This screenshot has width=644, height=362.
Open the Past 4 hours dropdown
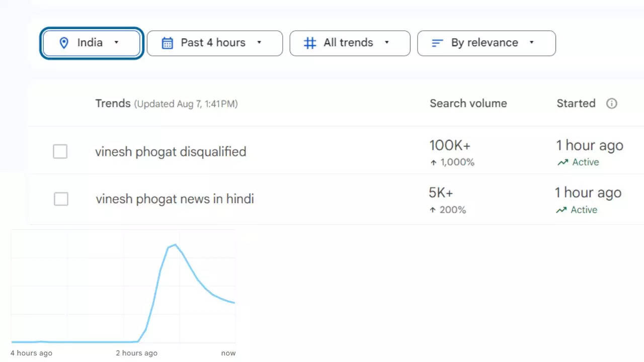tap(259, 43)
